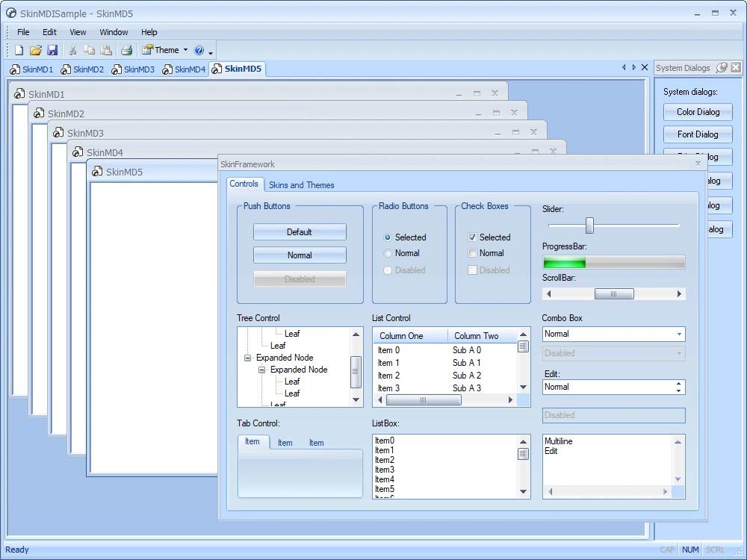The height and width of the screenshot is (560, 747).
Task: Switch to the SkinMD2 document tab
Action: click(x=82, y=69)
